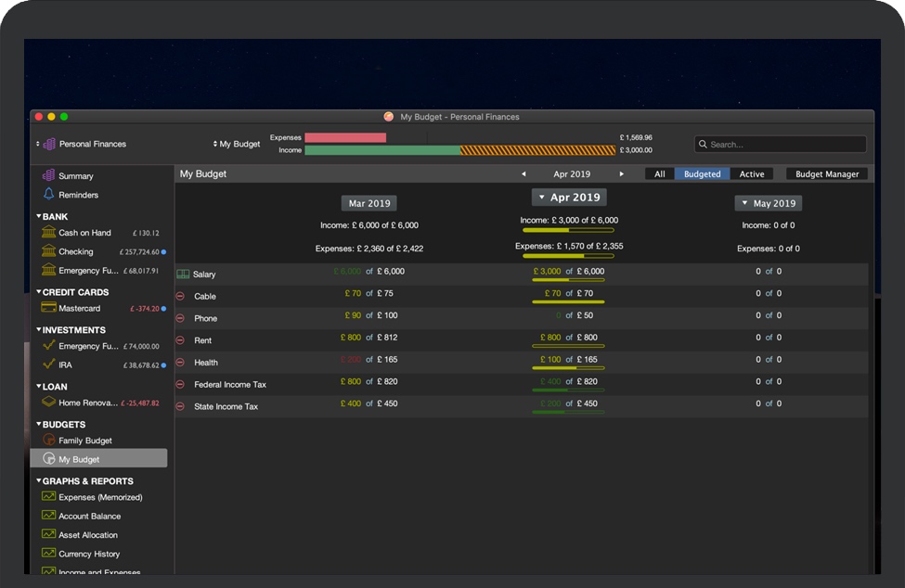Open the Apr 2019 column dropdown
This screenshot has height=588, width=905.
541,197
